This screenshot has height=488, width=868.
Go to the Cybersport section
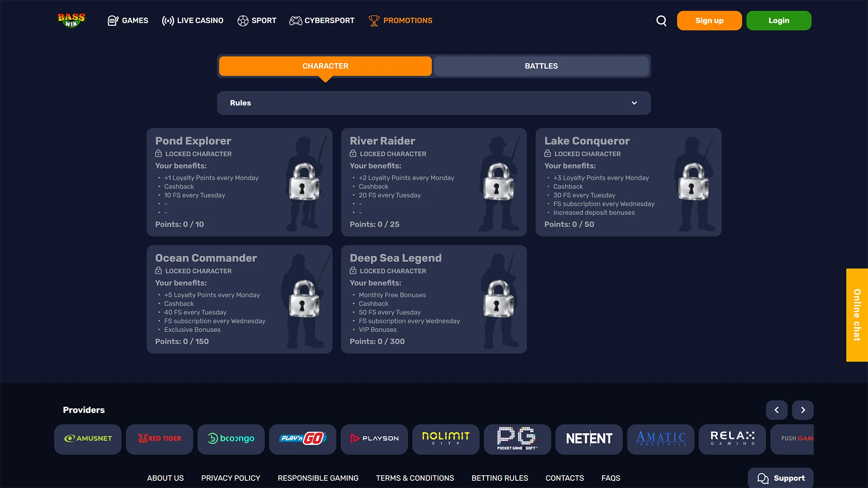coord(322,21)
